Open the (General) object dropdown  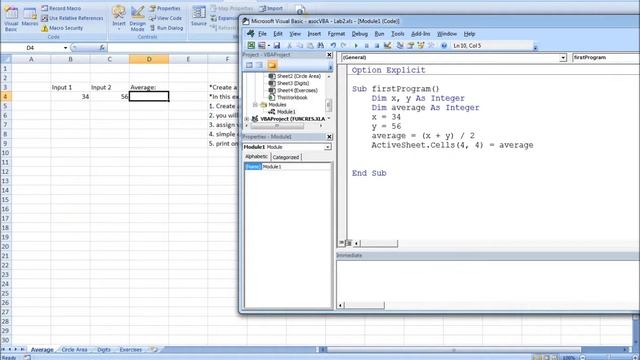coord(563,58)
